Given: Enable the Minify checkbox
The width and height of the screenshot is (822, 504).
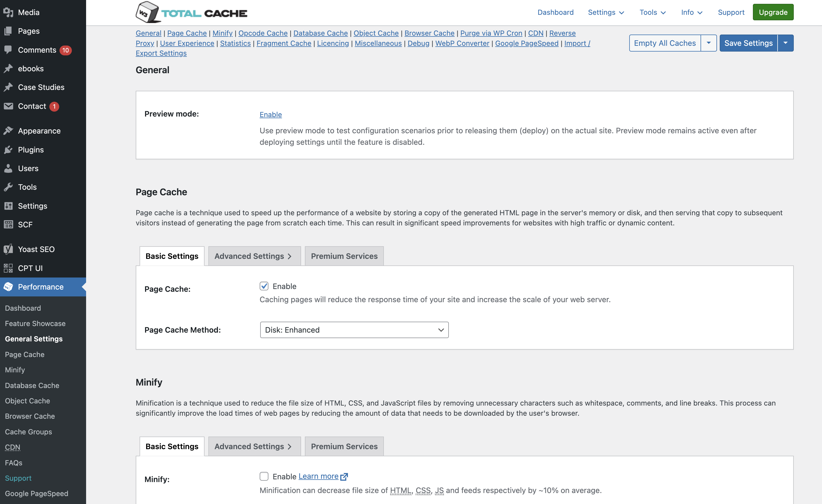Looking at the screenshot, I should [264, 476].
